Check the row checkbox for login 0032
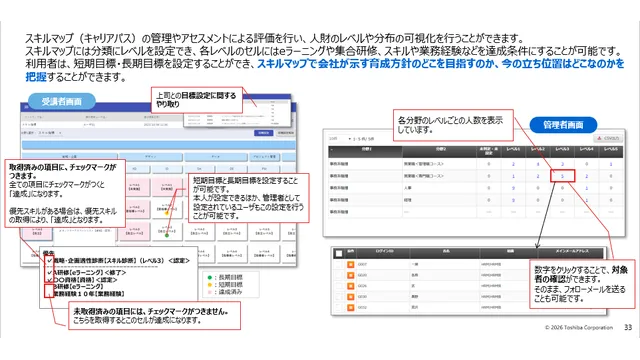The height and width of the screenshot is (360, 640). 338,307
